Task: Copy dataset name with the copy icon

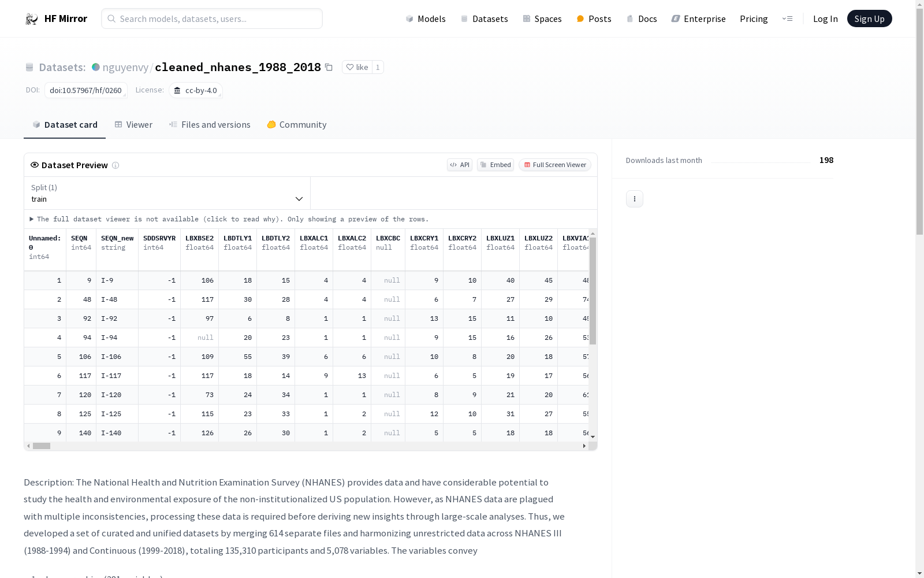Action: pyautogui.click(x=329, y=67)
